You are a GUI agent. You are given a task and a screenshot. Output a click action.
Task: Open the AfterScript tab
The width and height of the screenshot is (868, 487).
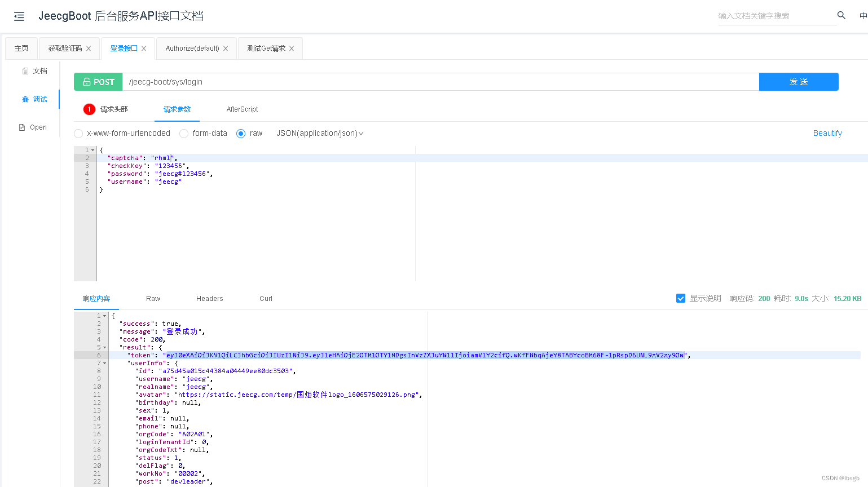click(243, 109)
